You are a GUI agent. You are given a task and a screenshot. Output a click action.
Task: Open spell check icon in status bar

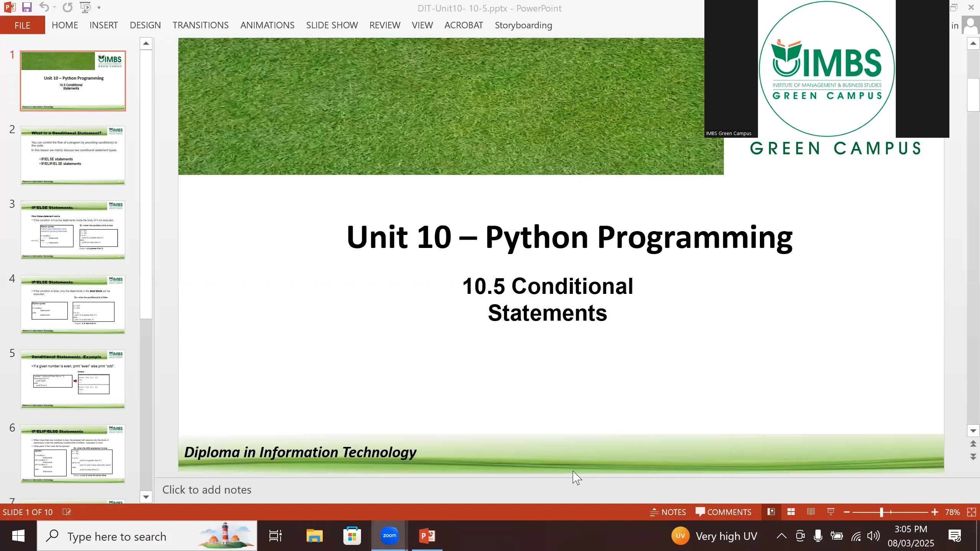pyautogui.click(x=67, y=512)
